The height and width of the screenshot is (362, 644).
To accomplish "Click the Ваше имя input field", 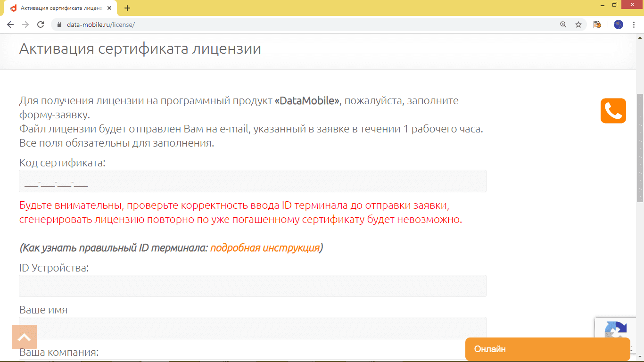I will click(253, 328).
